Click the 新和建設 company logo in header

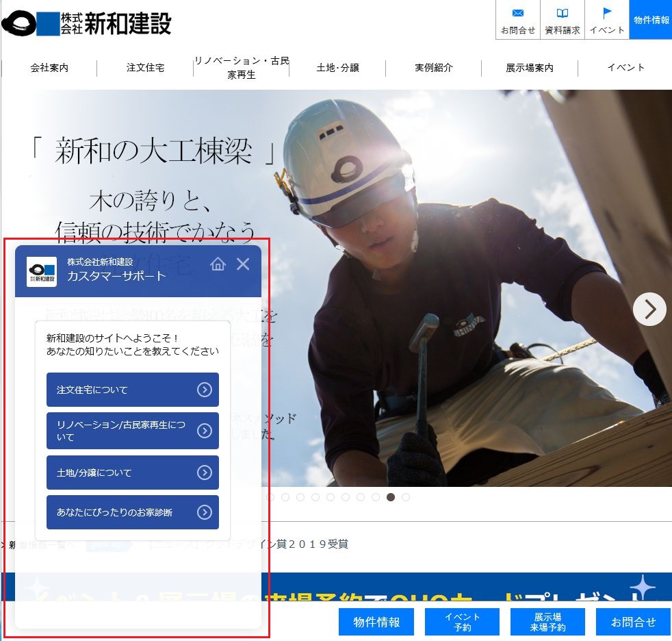(x=86, y=23)
